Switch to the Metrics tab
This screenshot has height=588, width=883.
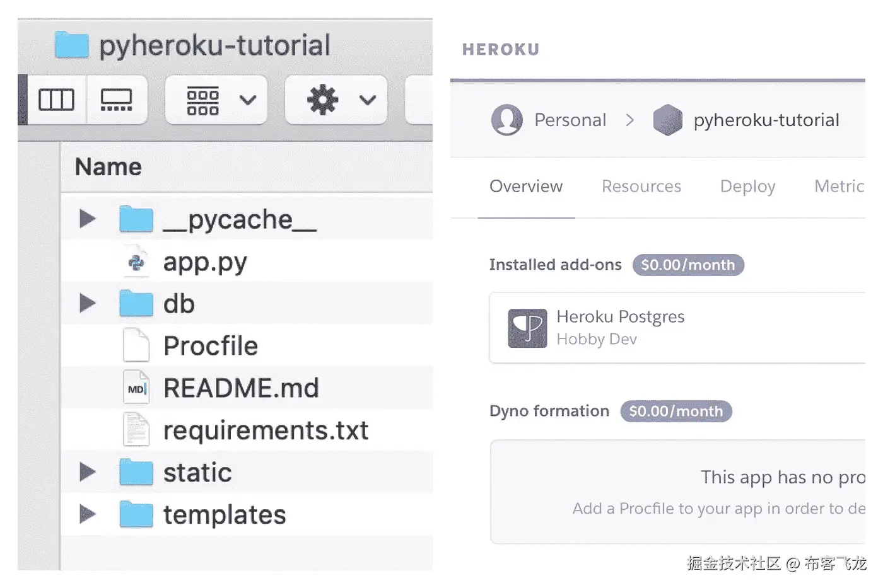(839, 187)
